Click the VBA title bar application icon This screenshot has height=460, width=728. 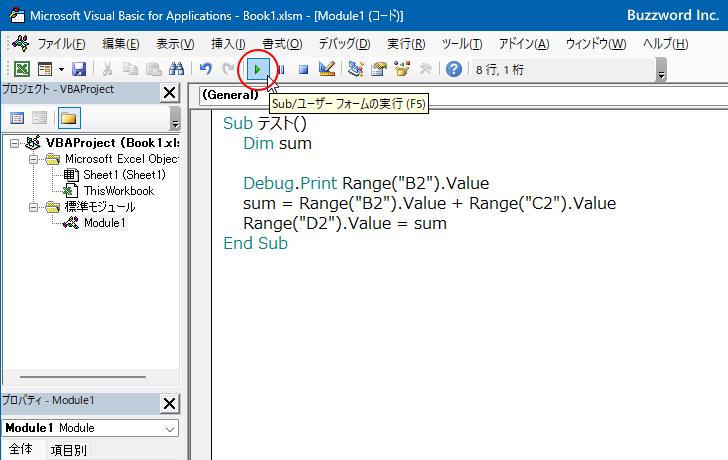17,15
